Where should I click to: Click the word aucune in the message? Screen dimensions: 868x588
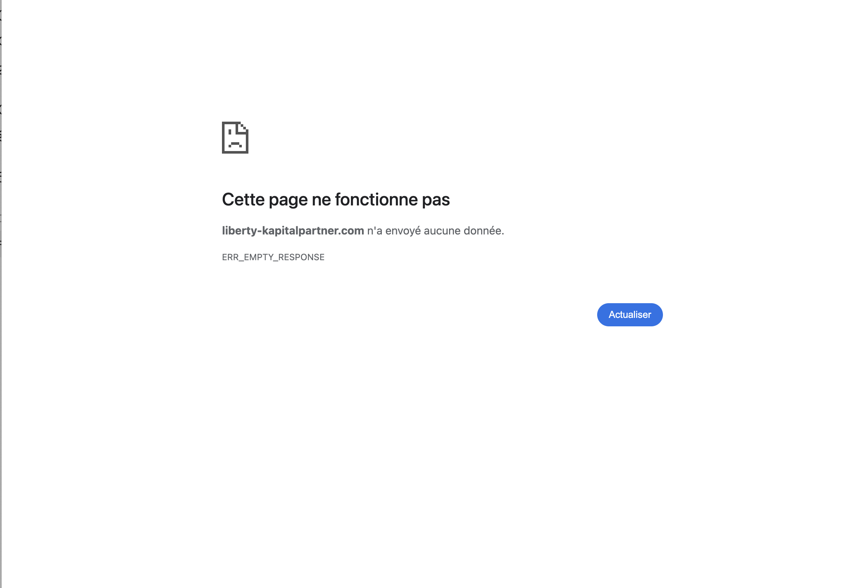click(442, 231)
